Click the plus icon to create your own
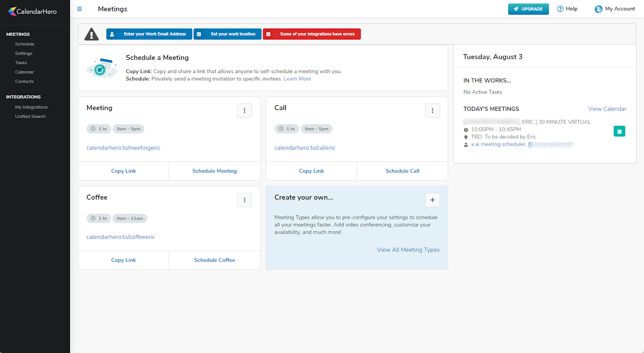Screen dimensions: 644x353 [x=432, y=200]
